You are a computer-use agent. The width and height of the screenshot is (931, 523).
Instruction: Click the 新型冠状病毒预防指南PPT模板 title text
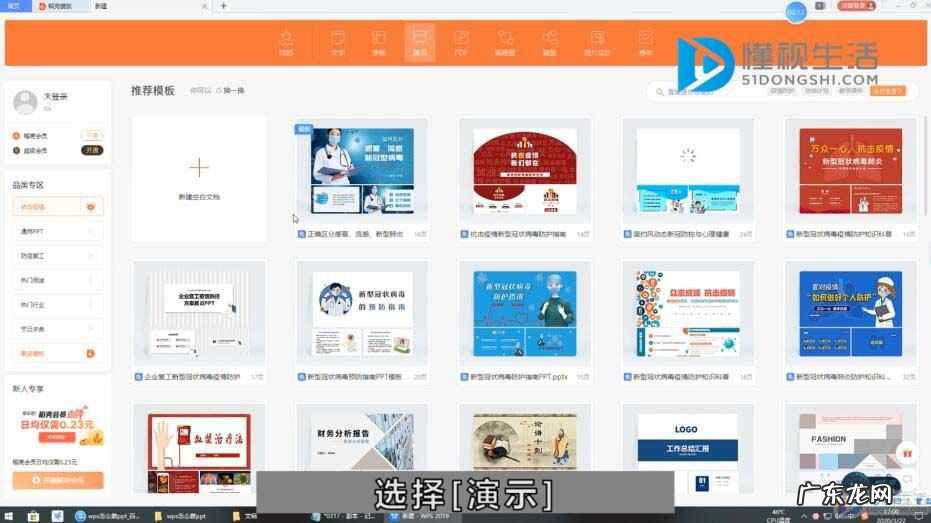[354, 377]
